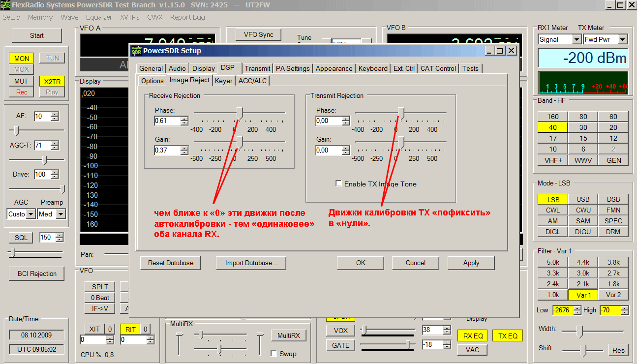Click the PowerSDR Setup dialog title icon

[x=136, y=51]
